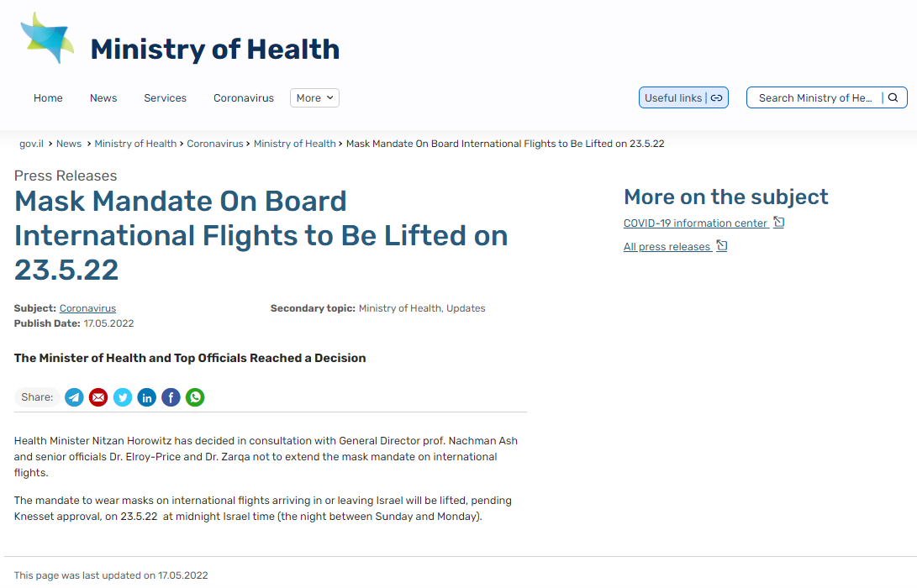Screen dimensions: 917x588
Task: Share article on Twitter icon
Action: [x=123, y=397]
